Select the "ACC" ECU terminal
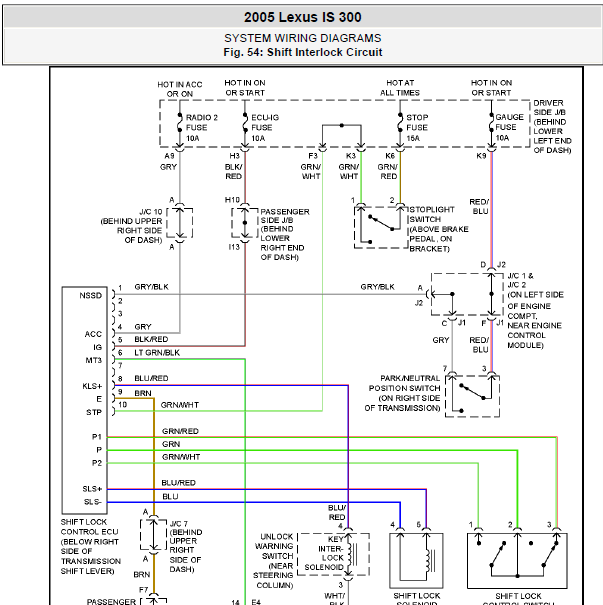603x605 pixels. [x=93, y=334]
